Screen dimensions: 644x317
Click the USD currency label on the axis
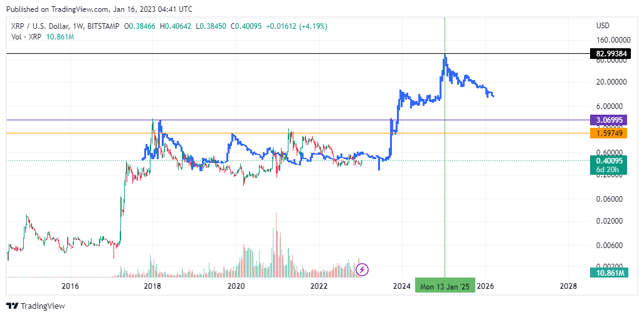pos(603,26)
